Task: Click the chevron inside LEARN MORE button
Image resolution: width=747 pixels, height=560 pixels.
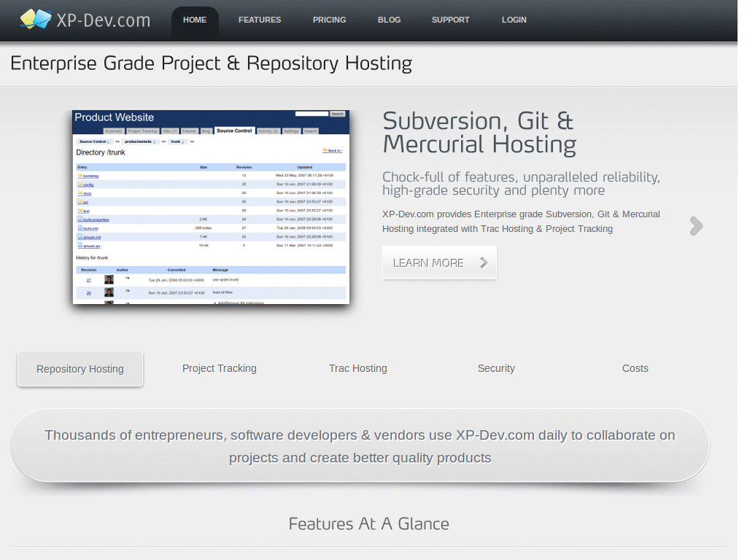Action: 484,262
